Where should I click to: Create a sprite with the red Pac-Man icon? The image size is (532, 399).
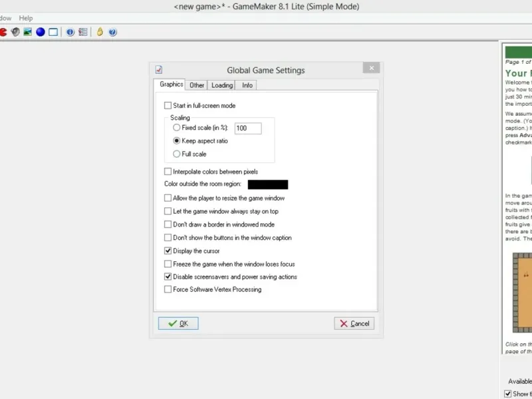tap(3, 32)
